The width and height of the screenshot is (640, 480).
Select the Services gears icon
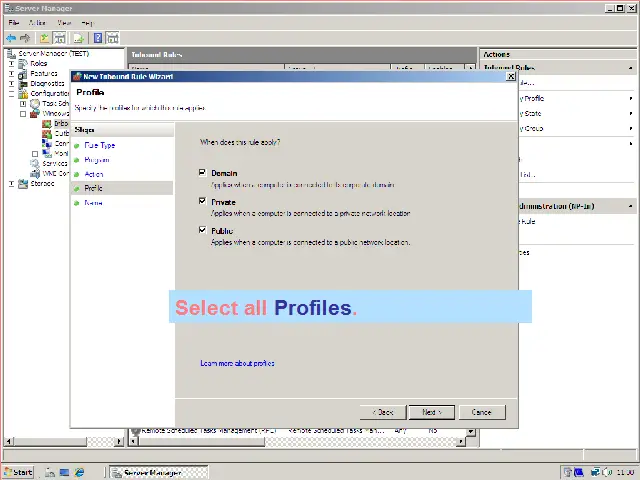(x=35, y=163)
